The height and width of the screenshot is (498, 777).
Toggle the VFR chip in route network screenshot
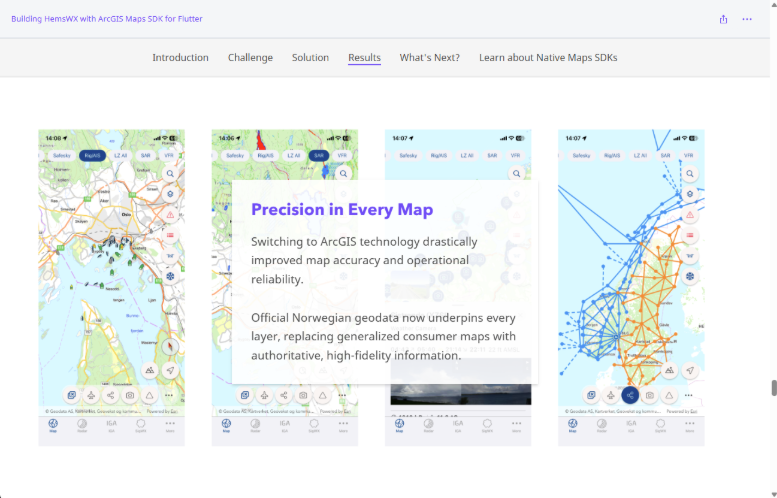pyautogui.click(x=688, y=156)
